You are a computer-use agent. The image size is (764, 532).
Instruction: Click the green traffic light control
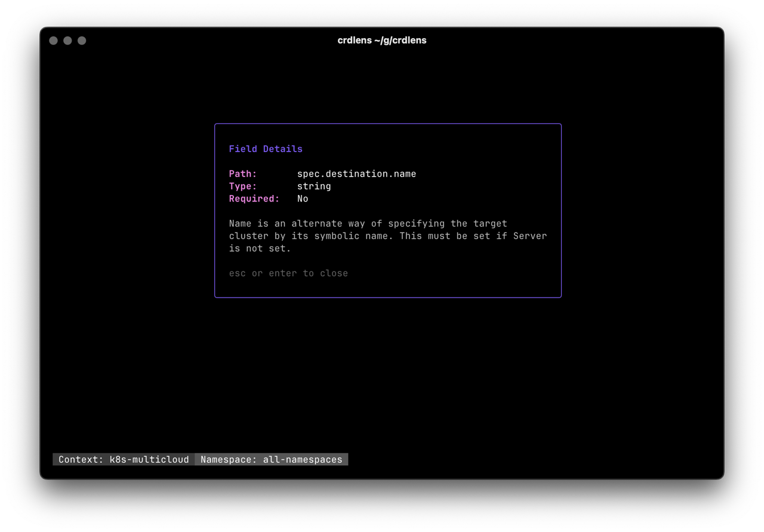pos(81,41)
